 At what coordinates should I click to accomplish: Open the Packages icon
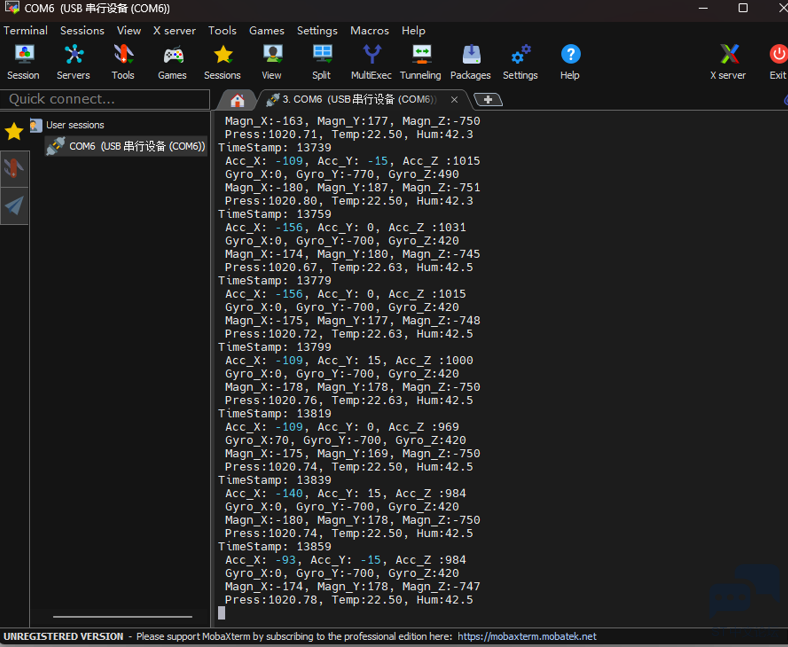(470, 61)
